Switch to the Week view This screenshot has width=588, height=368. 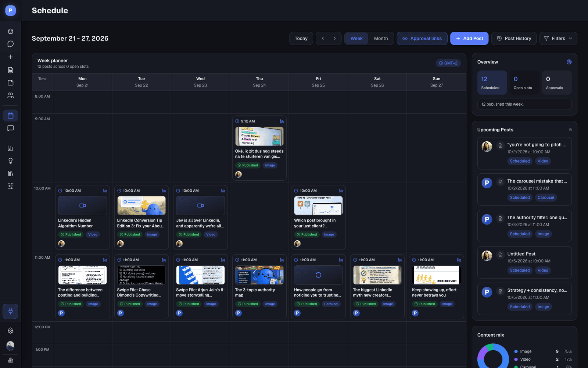[x=356, y=38]
